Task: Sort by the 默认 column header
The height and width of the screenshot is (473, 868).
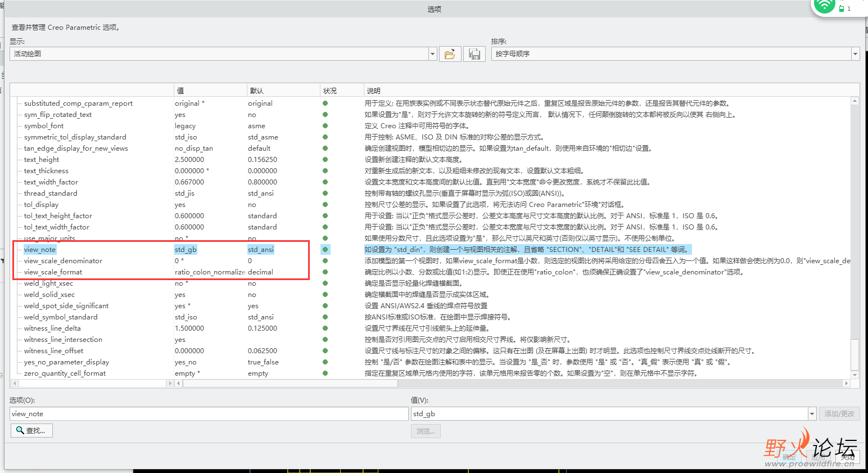Action: (283, 91)
